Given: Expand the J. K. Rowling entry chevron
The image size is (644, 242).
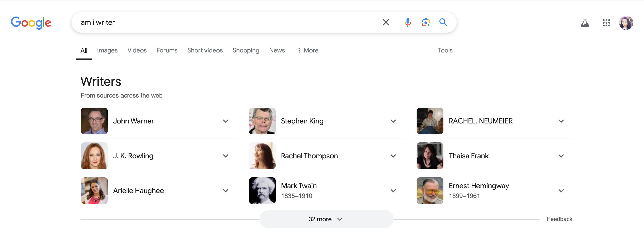Looking at the screenshot, I should tap(225, 156).
